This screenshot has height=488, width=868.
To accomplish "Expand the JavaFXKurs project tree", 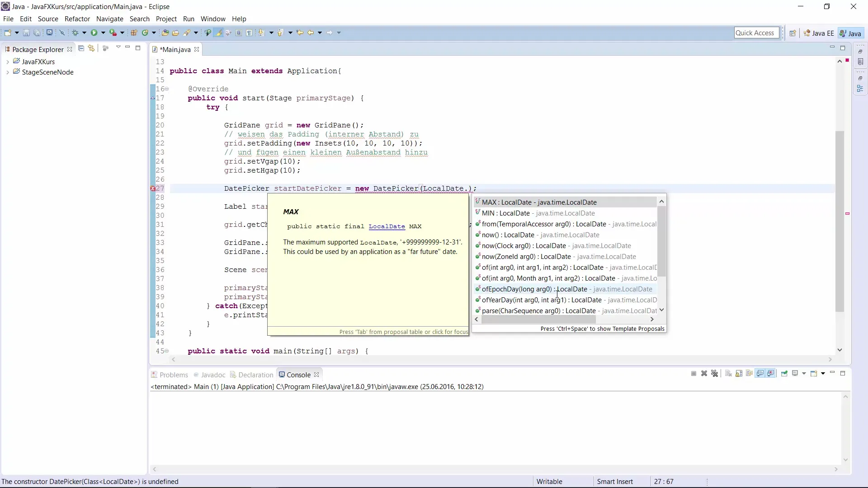I will coord(8,62).
